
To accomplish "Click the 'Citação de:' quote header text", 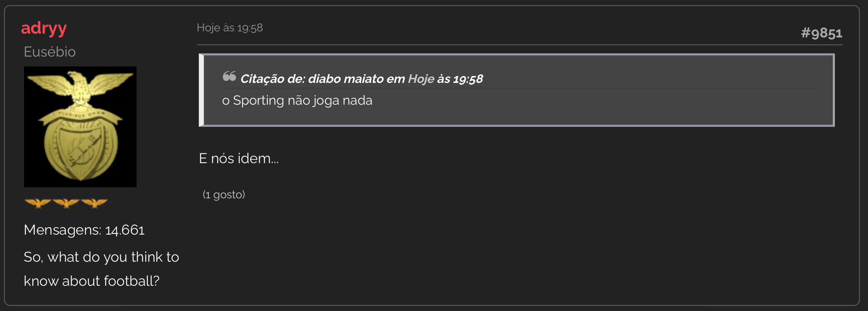I will (273, 79).
